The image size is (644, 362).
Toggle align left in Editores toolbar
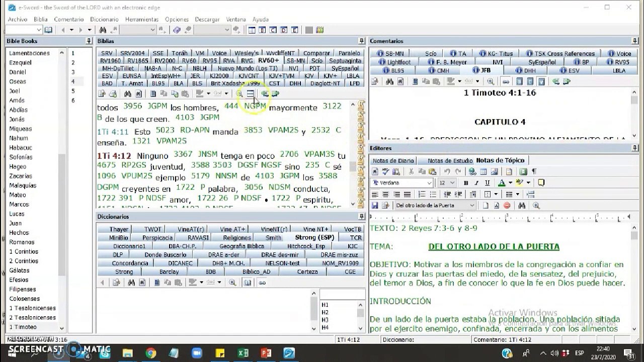coord(375,194)
